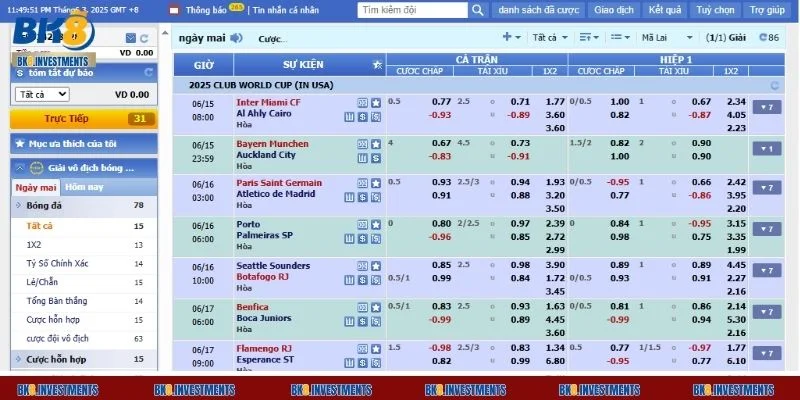
Task: Favorite the Paris Saint Germain match star
Action: pos(376,183)
